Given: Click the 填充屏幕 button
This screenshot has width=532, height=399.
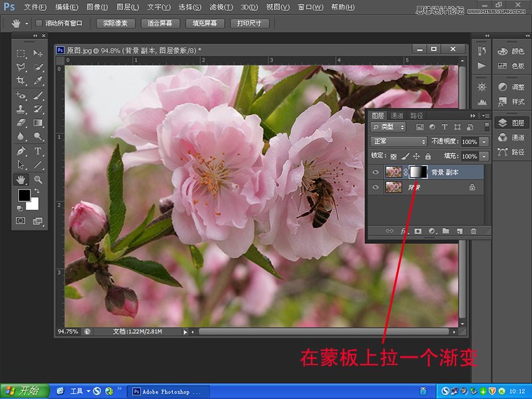Looking at the screenshot, I should (205, 23).
